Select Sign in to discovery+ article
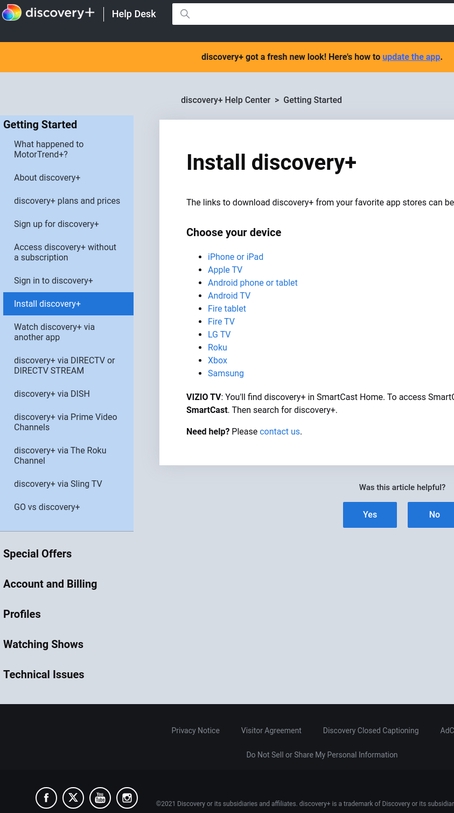Viewport: 454px width, 813px height. [x=53, y=281]
